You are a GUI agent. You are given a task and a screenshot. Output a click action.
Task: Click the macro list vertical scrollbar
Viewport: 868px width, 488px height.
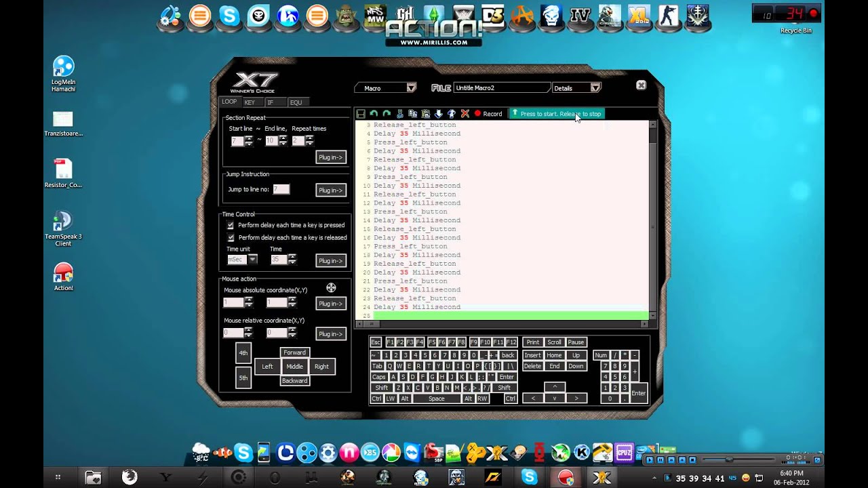[653, 220]
